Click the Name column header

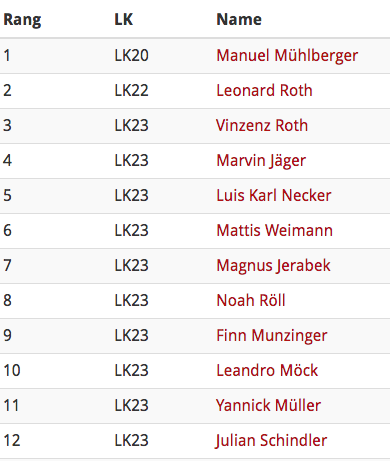click(239, 19)
